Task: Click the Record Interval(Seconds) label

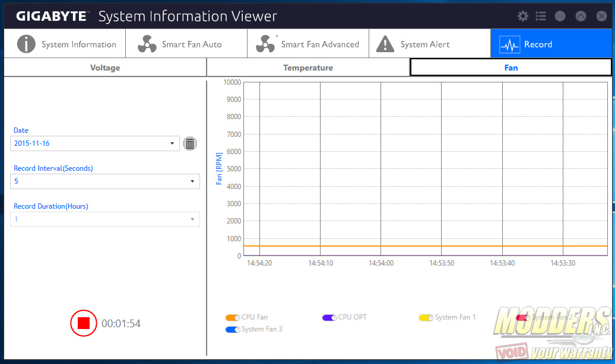Action: (x=53, y=168)
